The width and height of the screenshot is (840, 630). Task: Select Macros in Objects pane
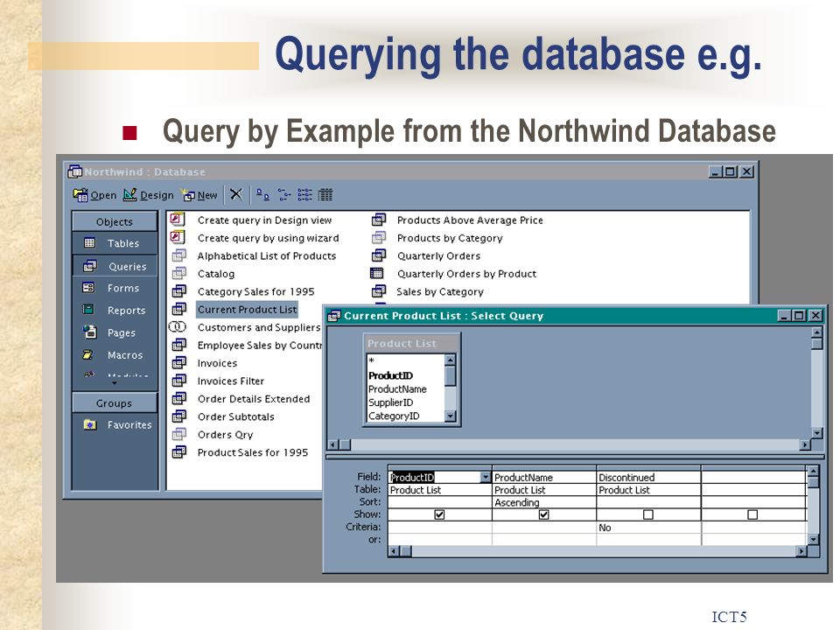pyautogui.click(x=115, y=355)
